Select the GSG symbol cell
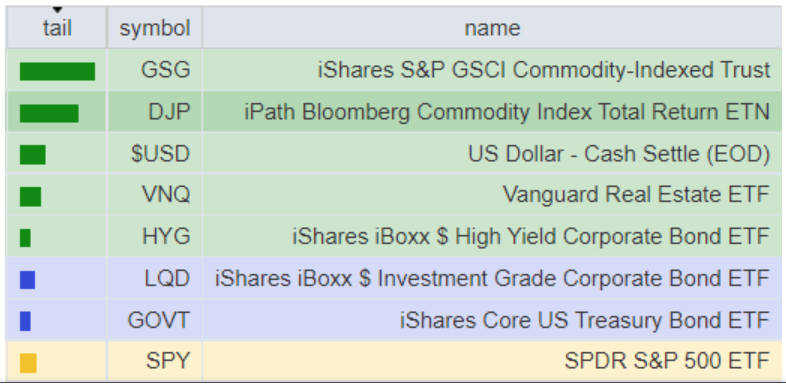This screenshot has width=786, height=384. pyautogui.click(x=154, y=70)
